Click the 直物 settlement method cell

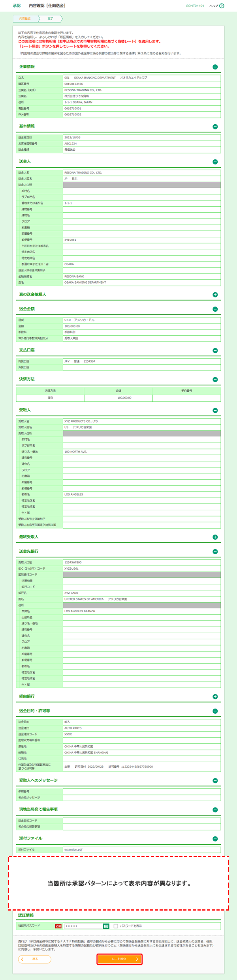click(50, 398)
